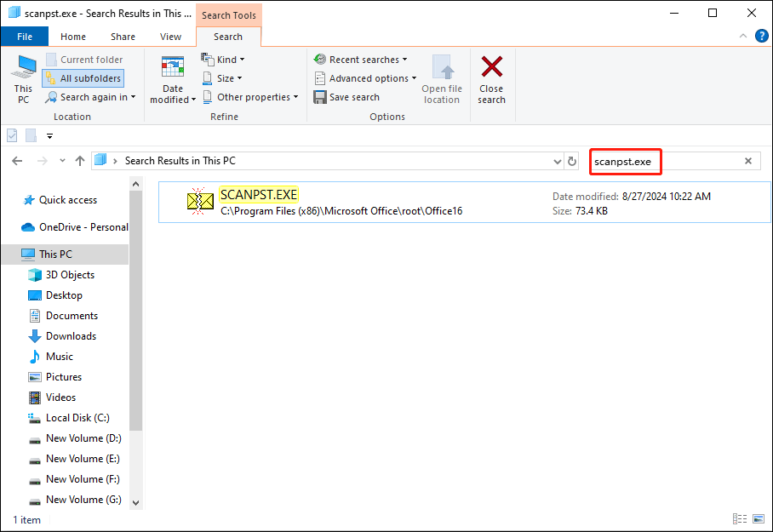Toggle All subfolders search scope
The image size is (773, 532).
83,78
